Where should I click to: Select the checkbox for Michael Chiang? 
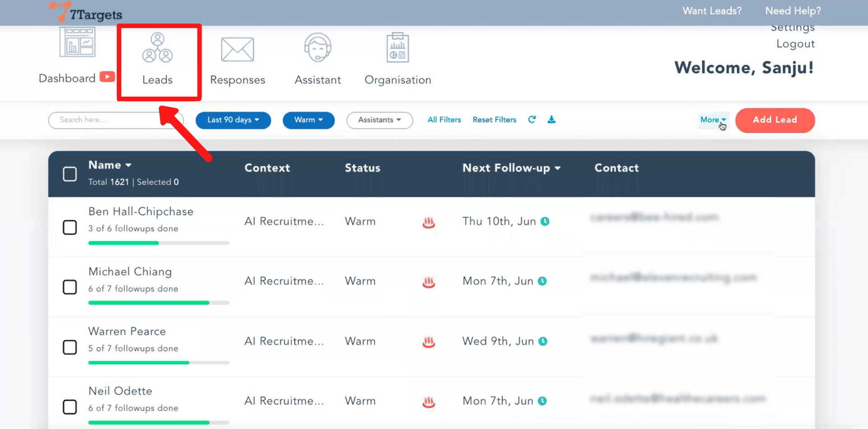tap(70, 287)
